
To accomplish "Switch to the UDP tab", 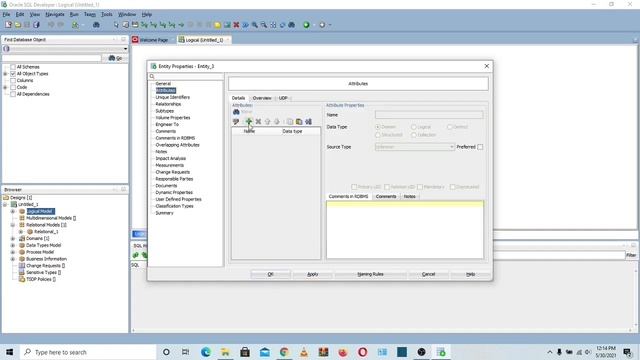I will tap(283, 98).
